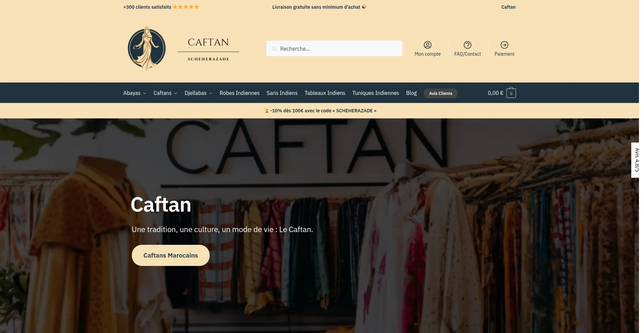Click the Paiement arrow icon
The width and height of the screenshot is (644, 333).
[504, 45]
